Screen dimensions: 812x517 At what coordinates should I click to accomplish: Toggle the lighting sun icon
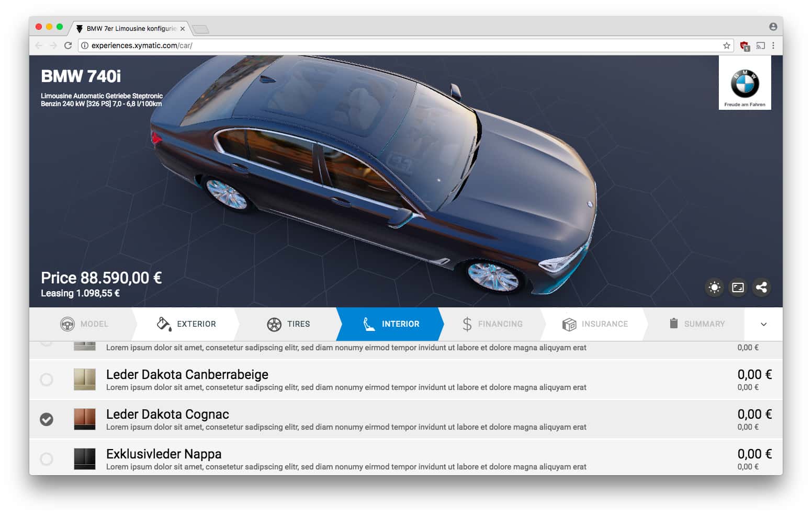(x=714, y=288)
